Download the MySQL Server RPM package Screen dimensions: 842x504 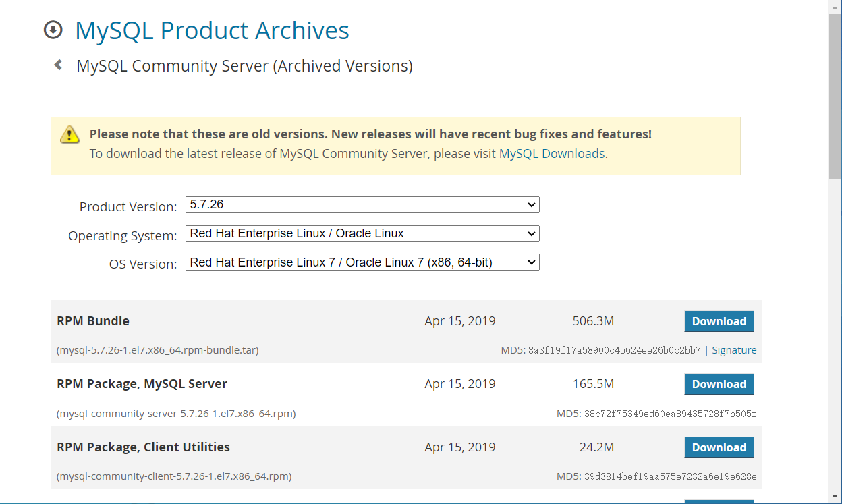click(x=719, y=384)
